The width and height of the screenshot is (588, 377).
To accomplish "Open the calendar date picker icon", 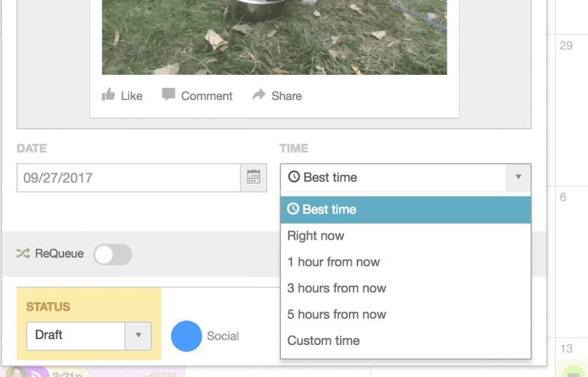I will tap(254, 178).
